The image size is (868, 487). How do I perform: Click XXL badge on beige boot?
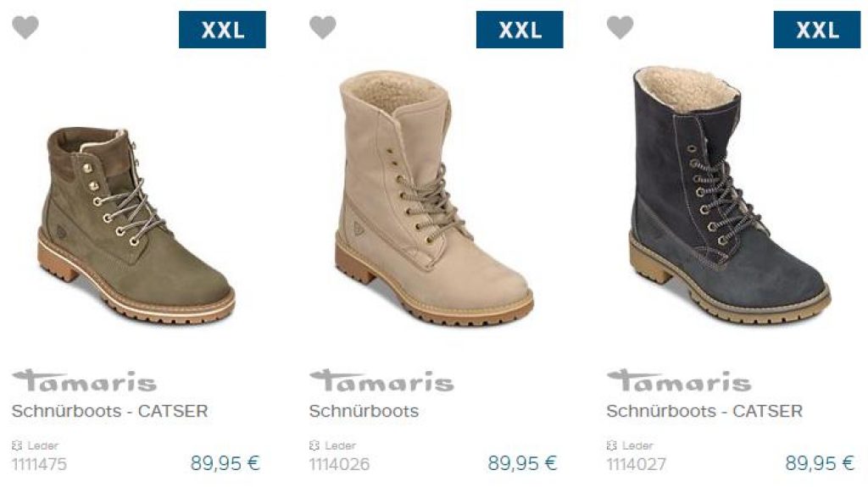[520, 30]
